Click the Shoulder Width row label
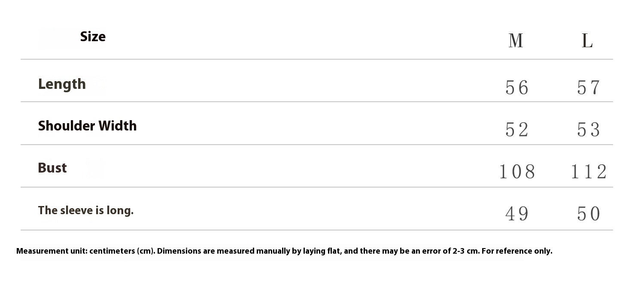The image size is (644, 294). 87,126
